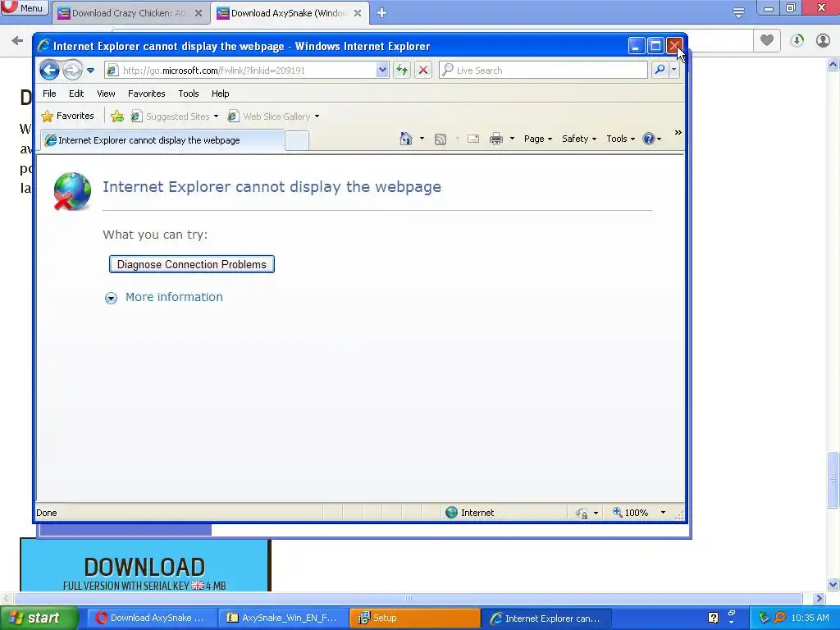Stop loading with the red X icon
The width and height of the screenshot is (840, 630).
(423, 71)
